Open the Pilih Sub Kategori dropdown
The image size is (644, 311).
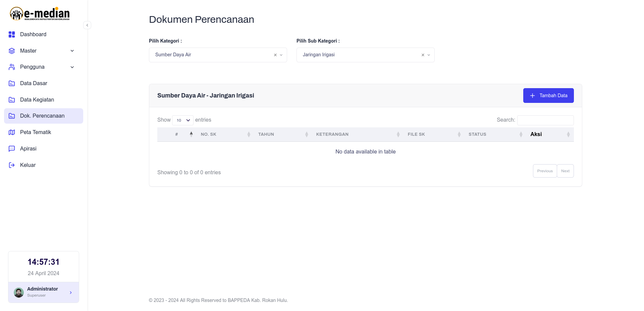point(366,55)
